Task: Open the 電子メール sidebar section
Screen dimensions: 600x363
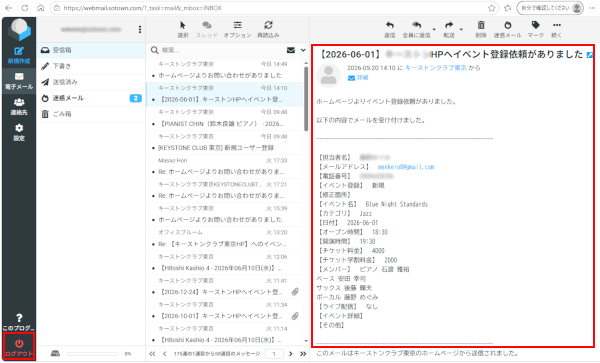Action: pos(19,81)
